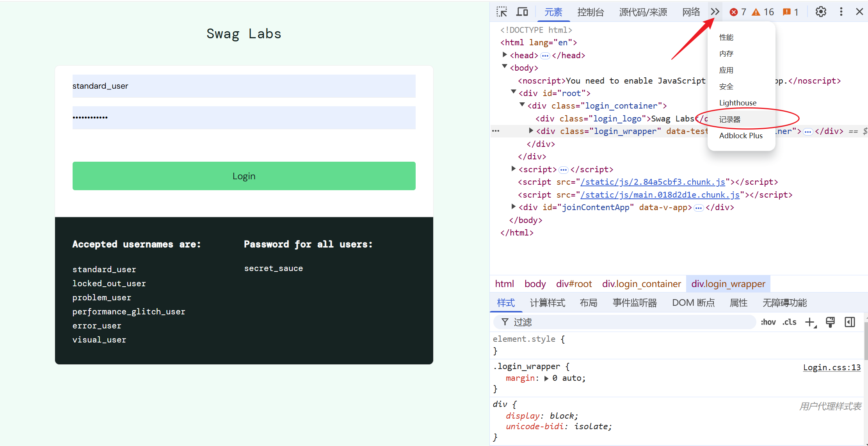Expand the head element node

click(x=505, y=55)
